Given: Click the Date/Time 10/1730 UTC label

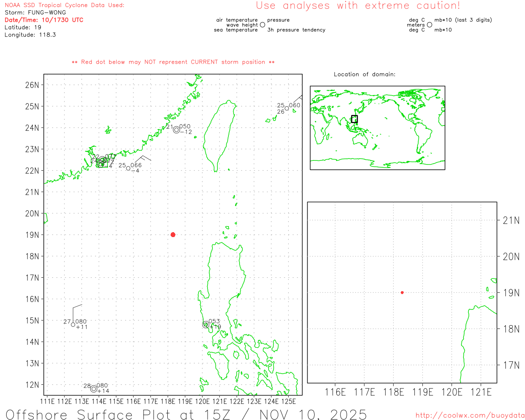Looking at the screenshot, I should pos(44,20).
